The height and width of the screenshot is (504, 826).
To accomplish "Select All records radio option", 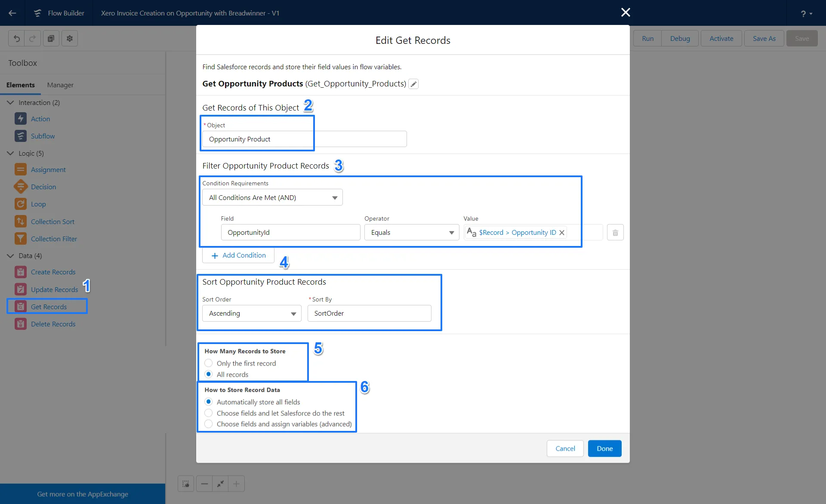I will 209,374.
